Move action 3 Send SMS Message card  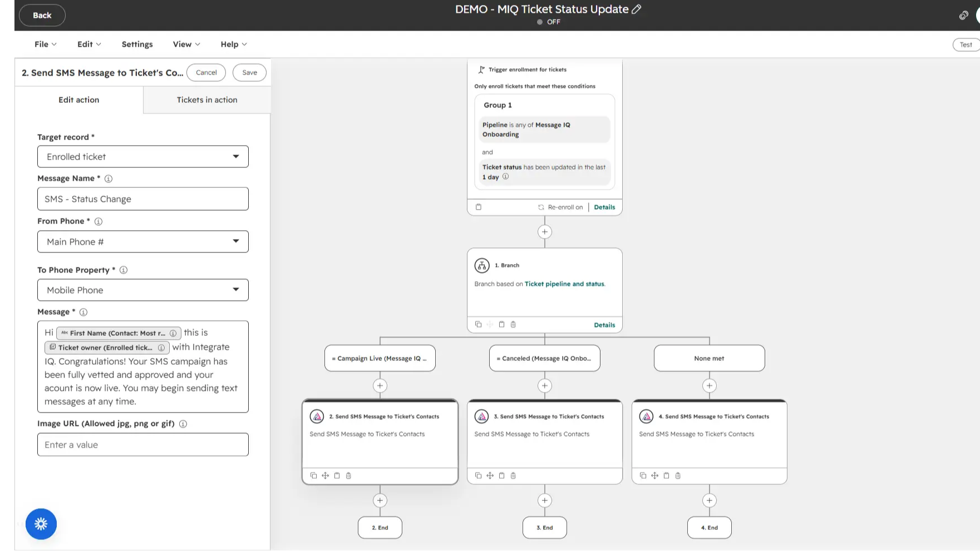click(x=490, y=475)
